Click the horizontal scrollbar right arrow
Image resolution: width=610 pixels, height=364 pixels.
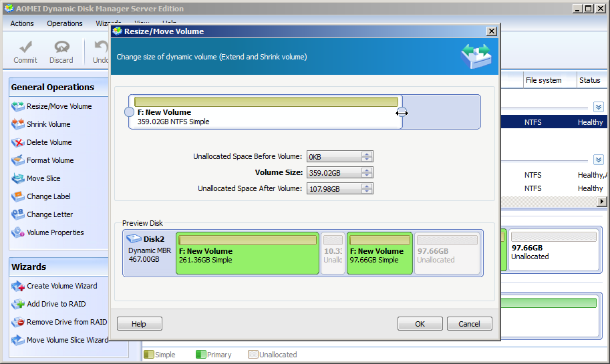(602, 202)
